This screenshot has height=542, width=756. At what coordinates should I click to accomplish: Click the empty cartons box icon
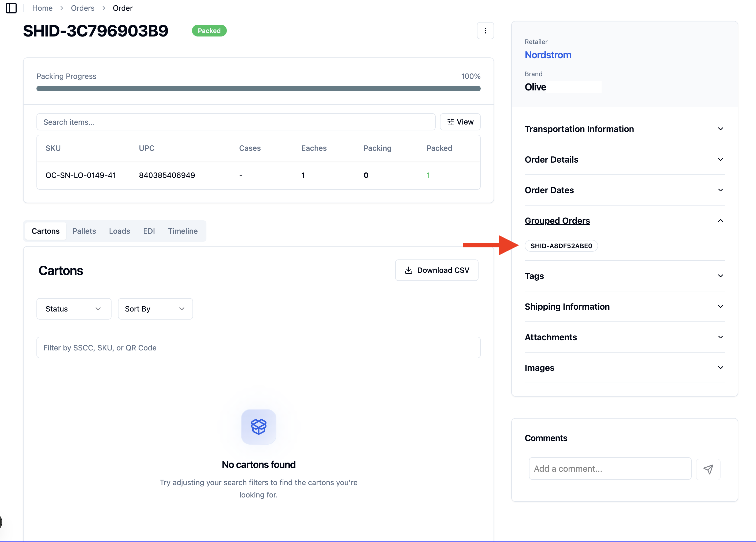point(259,427)
